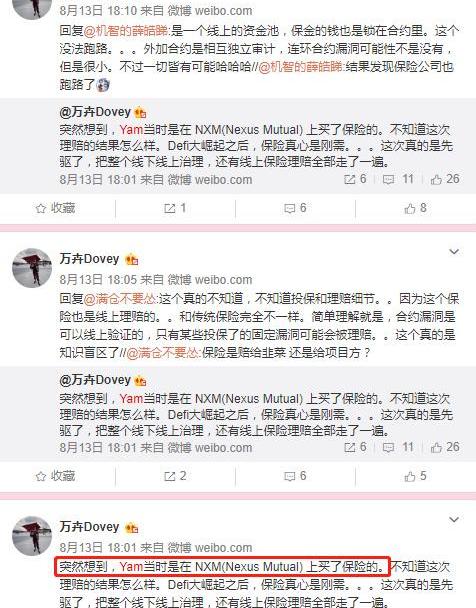
Task: Open the @满仓不要怂 mention after 回复
Action: coord(120,299)
